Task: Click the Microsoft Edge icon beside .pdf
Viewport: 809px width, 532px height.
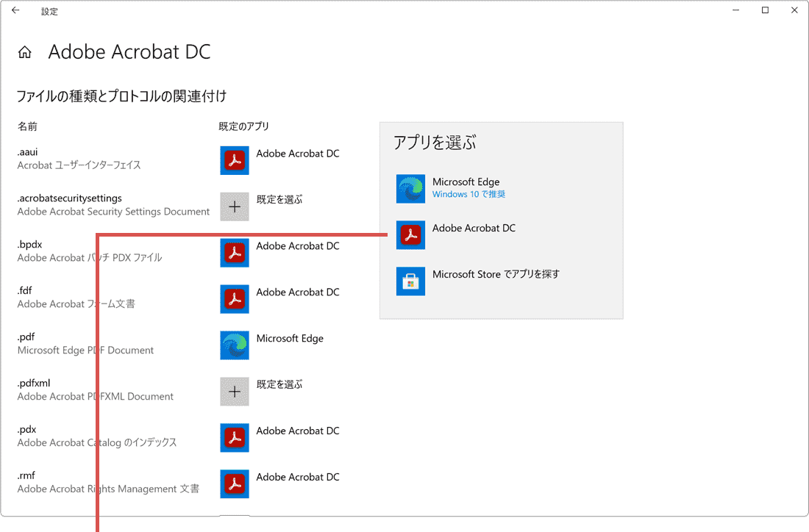Action: [234, 345]
